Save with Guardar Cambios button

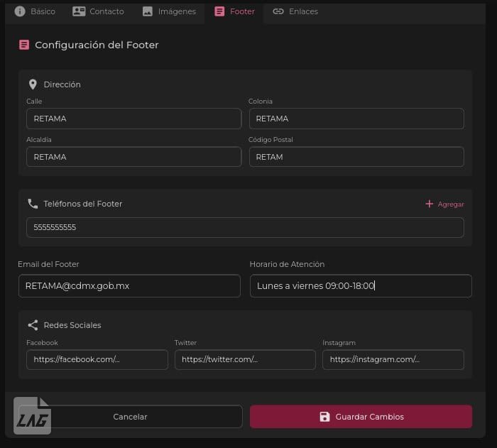pyautogui.click(x=361, y=417)
